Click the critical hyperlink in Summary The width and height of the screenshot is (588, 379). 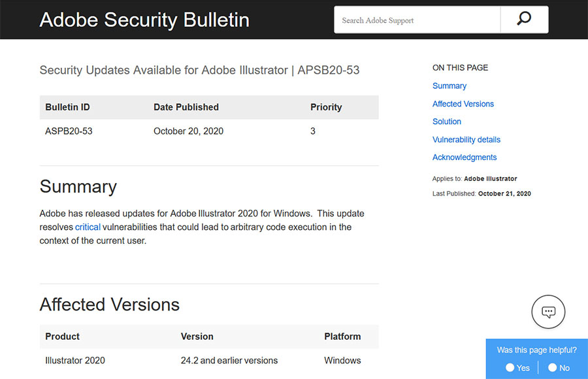[x=88, y=227]
